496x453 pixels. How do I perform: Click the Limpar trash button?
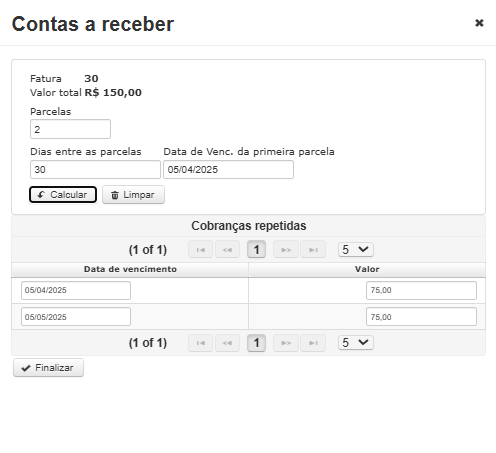click(x=133, y=195)
